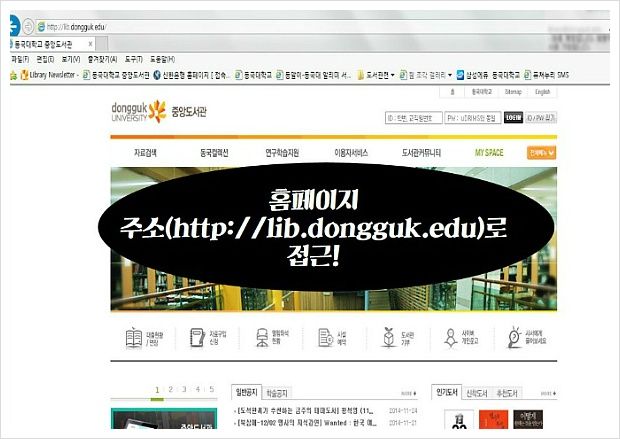Open the red book cover thumbnail
This screenshot has width=620, height=439.
pyautogui.click(x=493, y=419)
